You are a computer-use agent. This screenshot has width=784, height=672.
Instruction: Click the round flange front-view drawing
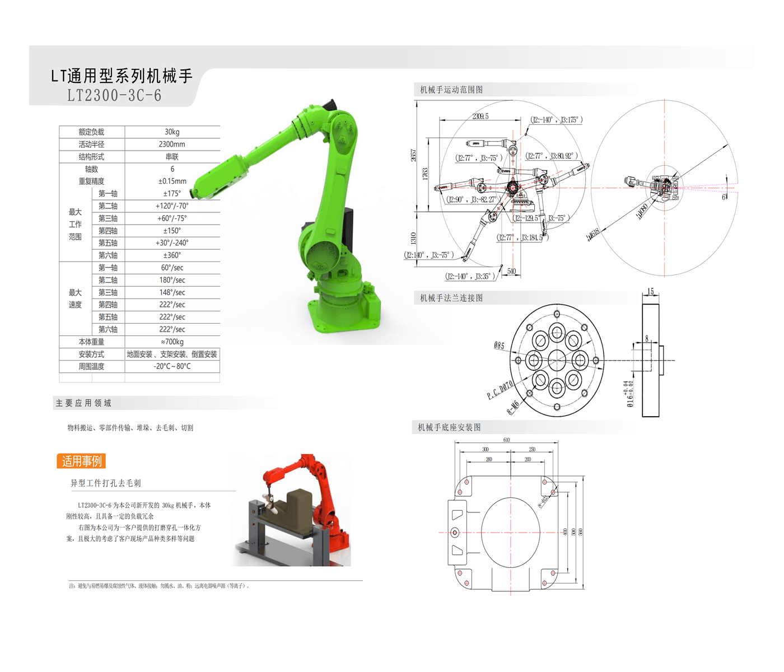[556, 360]
